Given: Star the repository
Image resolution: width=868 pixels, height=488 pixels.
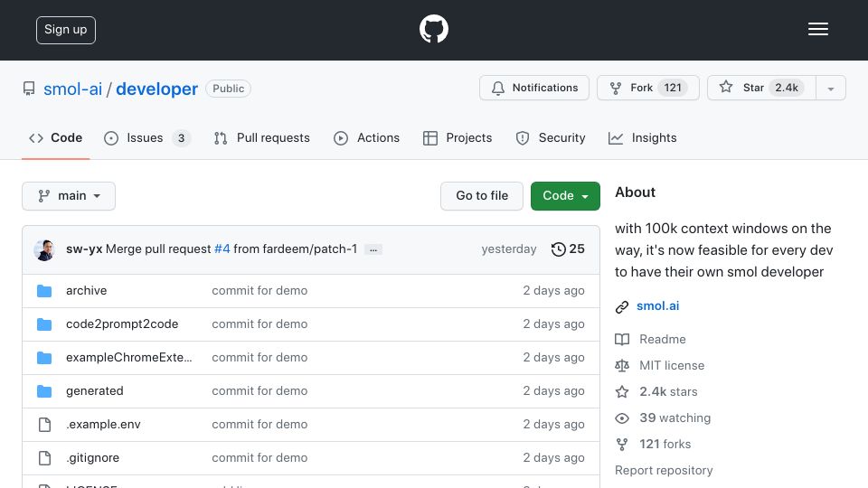Looking at the screenshot, I should 761,88.
